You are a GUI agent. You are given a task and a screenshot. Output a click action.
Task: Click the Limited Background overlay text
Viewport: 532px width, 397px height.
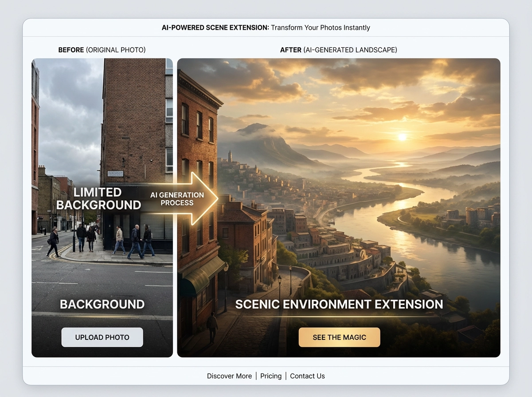point(98,198)
